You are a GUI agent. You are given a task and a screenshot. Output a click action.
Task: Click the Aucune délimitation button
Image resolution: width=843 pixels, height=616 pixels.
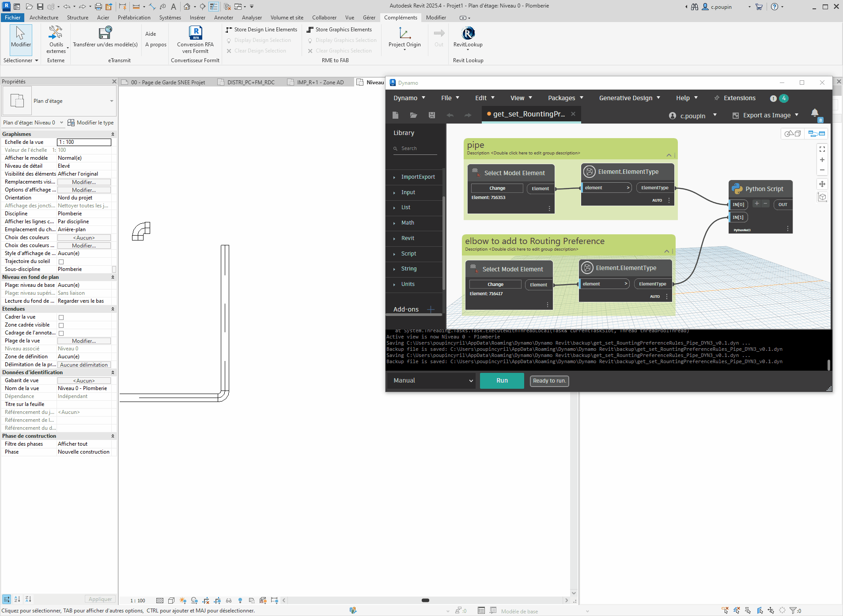[x=84, y=365]
